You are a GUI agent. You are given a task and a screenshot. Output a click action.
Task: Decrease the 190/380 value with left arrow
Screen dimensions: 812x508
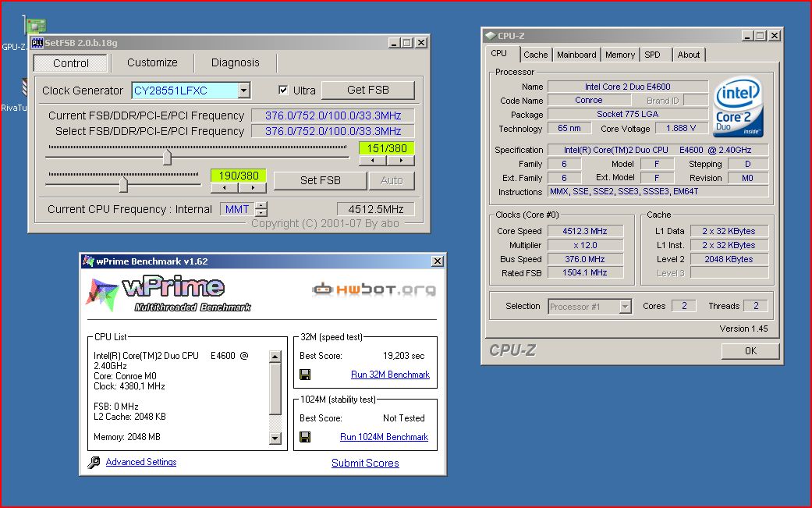coord(224,187)
